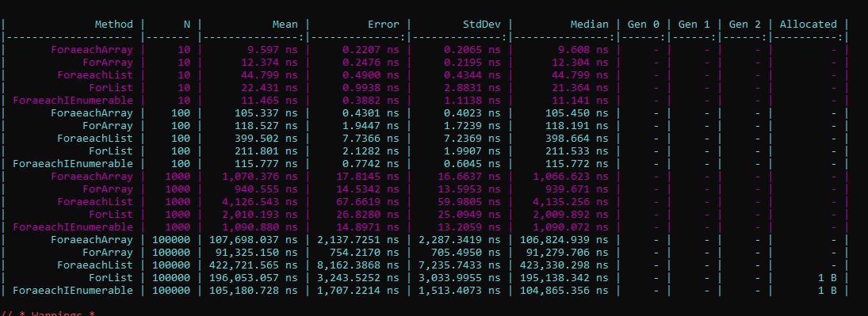Click StdDev value 2.8831 ns

coord(472,88)
